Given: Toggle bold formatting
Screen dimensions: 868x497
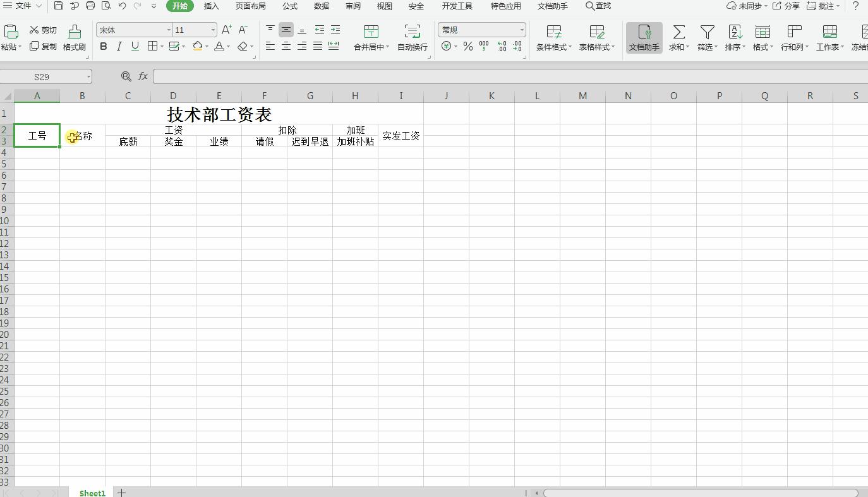Looking at the screenshot, I should coord(103,45).
